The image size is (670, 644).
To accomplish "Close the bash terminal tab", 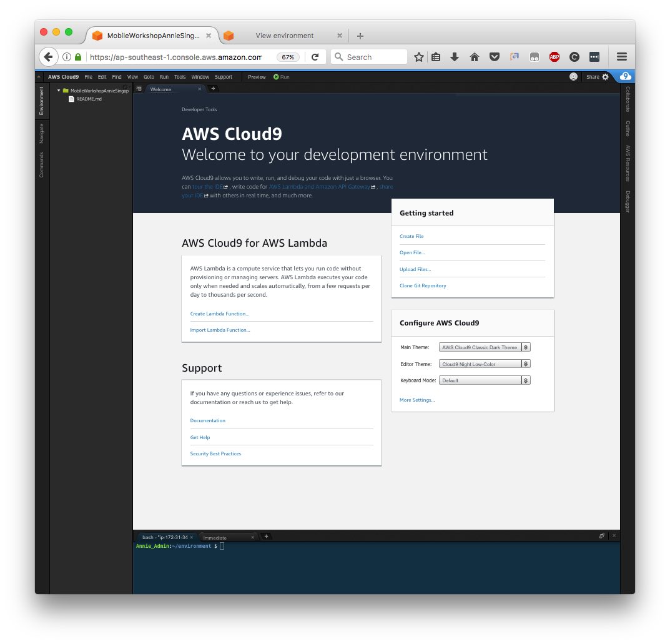I will point(192,537).
